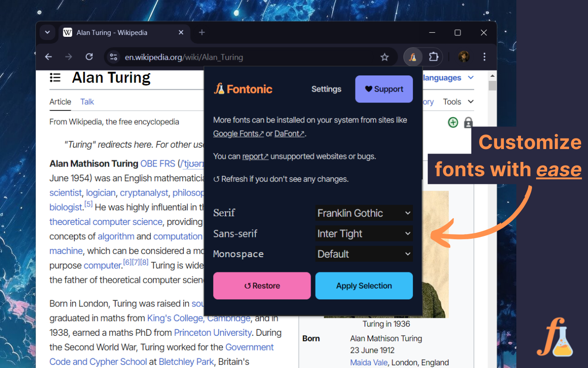Expand the Wikipedia Tools menu
Screen dimensions: 588x368
coord(458,102)
